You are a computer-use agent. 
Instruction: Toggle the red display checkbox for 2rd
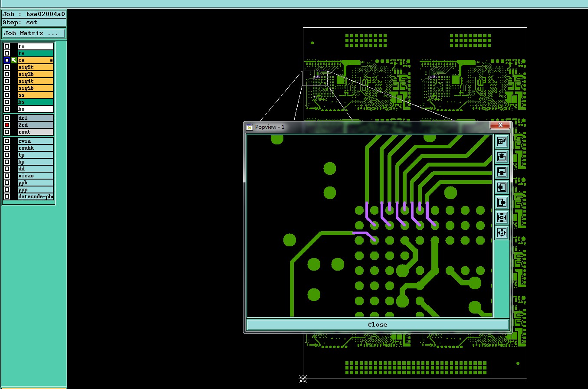click(7, 125)
